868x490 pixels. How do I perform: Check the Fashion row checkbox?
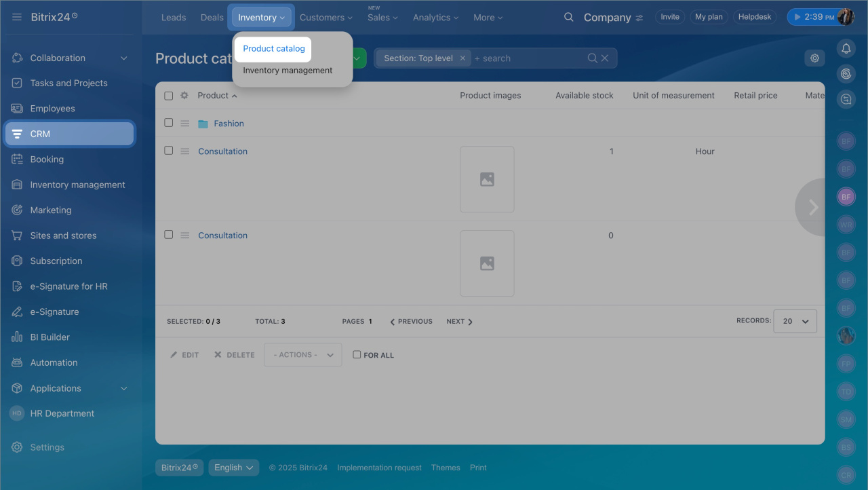(x=169, y=123)
